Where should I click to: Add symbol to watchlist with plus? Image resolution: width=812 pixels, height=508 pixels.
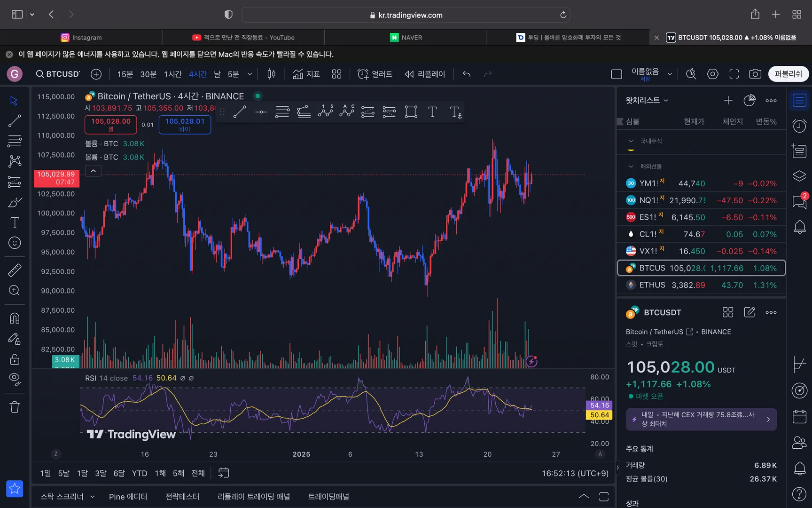pos(728,100)
